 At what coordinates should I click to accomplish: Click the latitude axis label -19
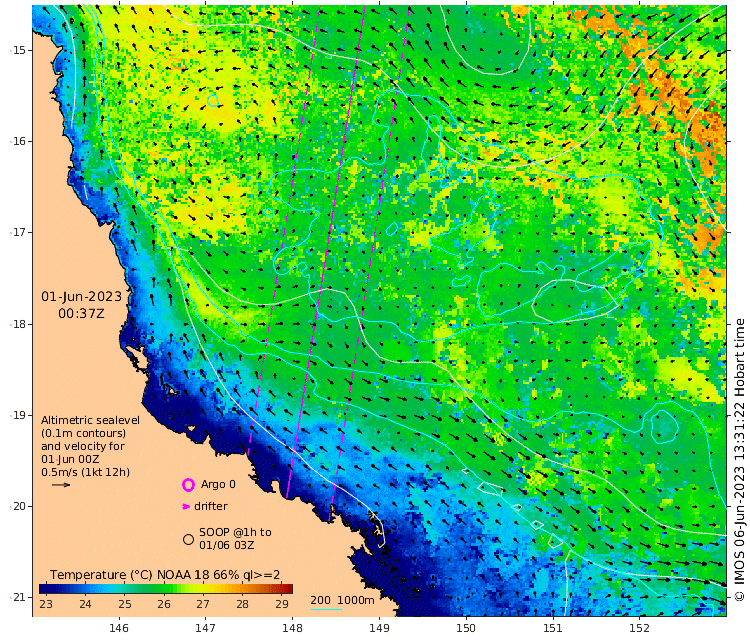pyautogui.click(x=18, y=415)
